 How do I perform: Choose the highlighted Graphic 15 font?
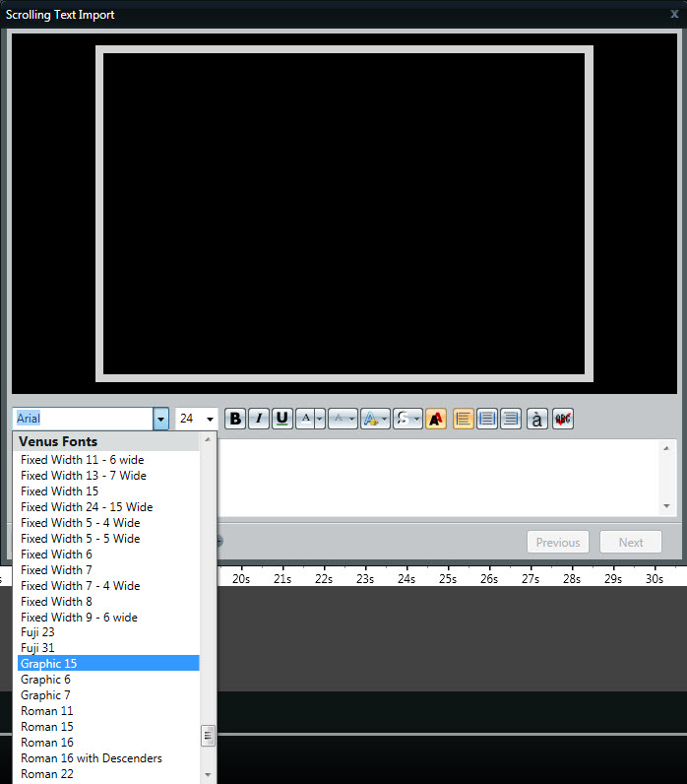pyautogui.click(x=108, y=664)
